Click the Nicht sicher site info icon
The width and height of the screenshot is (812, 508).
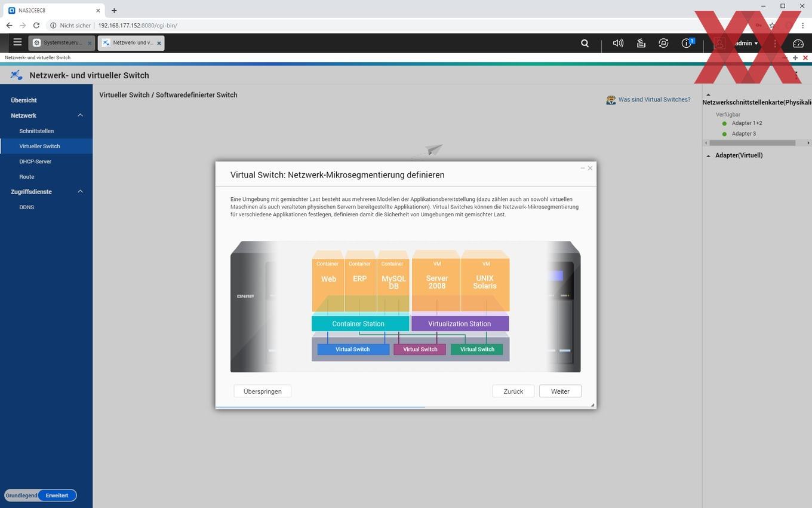click(x=53, y=25)
